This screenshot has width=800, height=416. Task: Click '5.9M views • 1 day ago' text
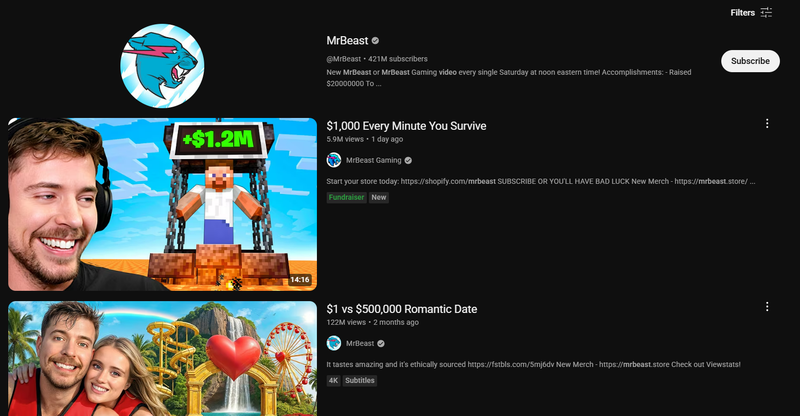365,139
